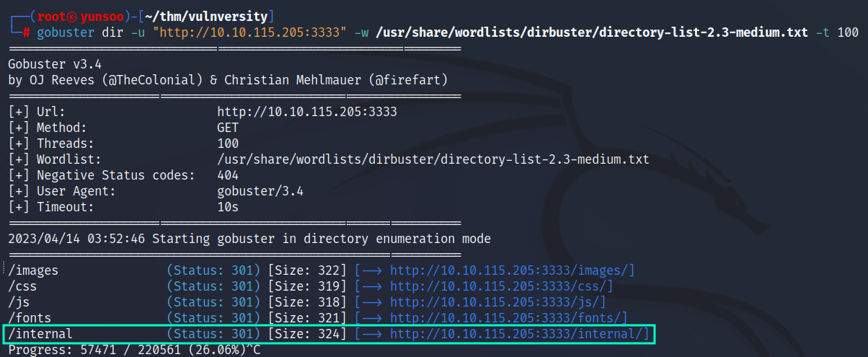The height and width of the screenshot is (357, 868).
Task: Click the /images result path
Action: 33,271
